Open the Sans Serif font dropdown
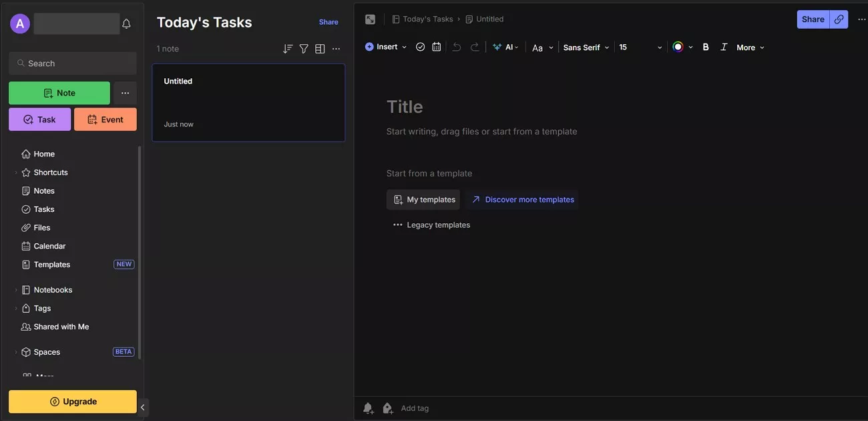868x421 pixels. click(x=586, y=47)
